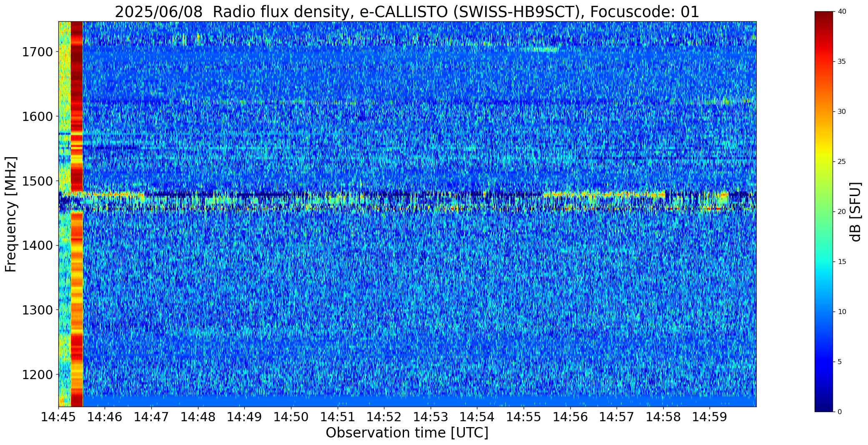Click the 1200 frequency tick label
Viewport: 868px width, 445px height.
click(37, 375)
